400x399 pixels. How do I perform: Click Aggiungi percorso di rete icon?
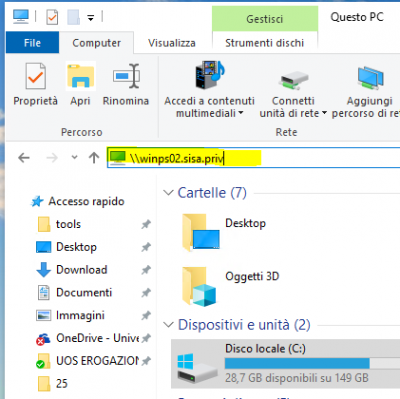(370, 78)
